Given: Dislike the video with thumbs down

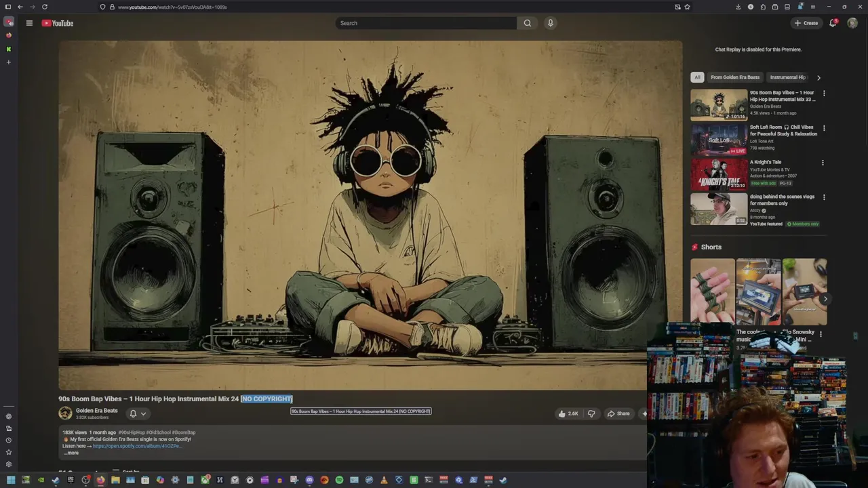Looking at the screenshot, I should [591, 413].
